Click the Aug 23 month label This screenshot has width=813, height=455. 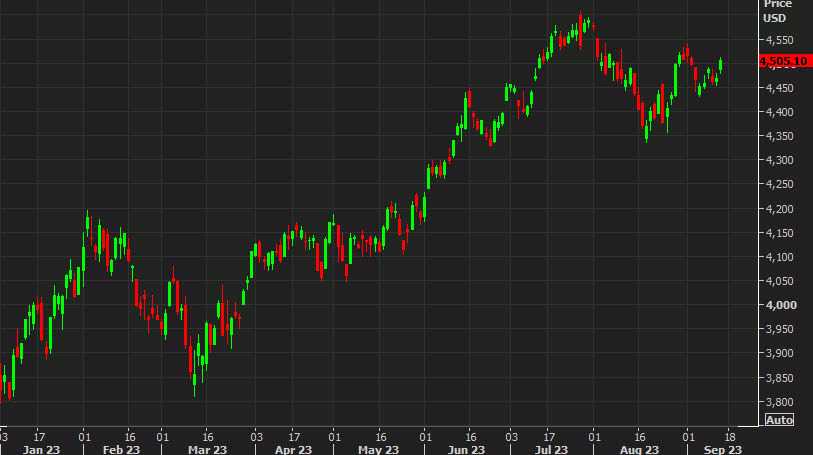[x=639, y=449]
